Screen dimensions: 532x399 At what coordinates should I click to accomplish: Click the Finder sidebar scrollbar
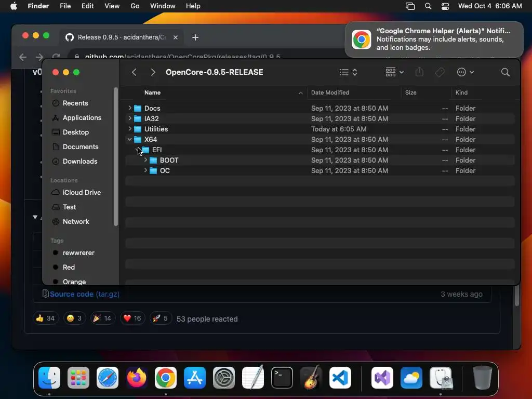[116, 156]
